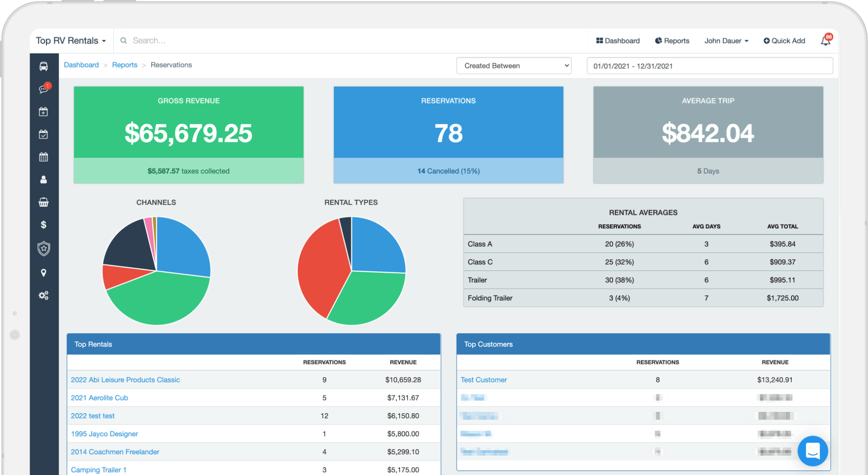Click the Test Customer link

483,380
